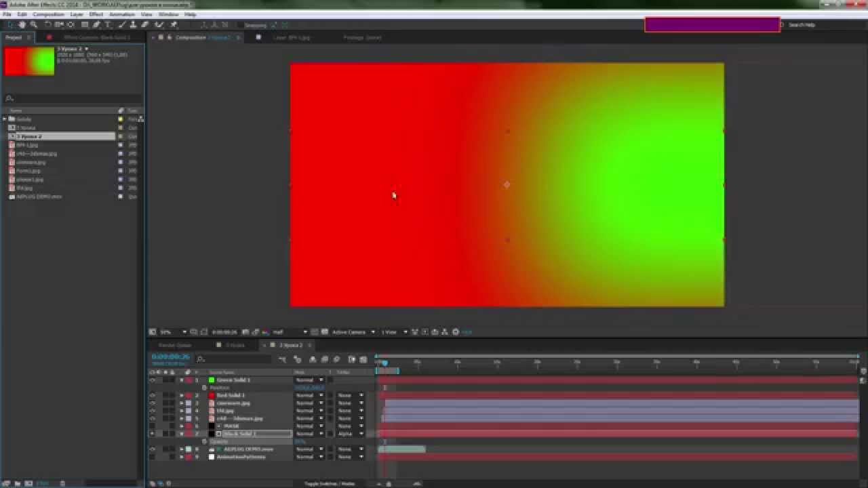Toggle Draft 3D in timeline header
Viewport: 868px width, 488px height.
pyautogui.click(x=297, y=359)
